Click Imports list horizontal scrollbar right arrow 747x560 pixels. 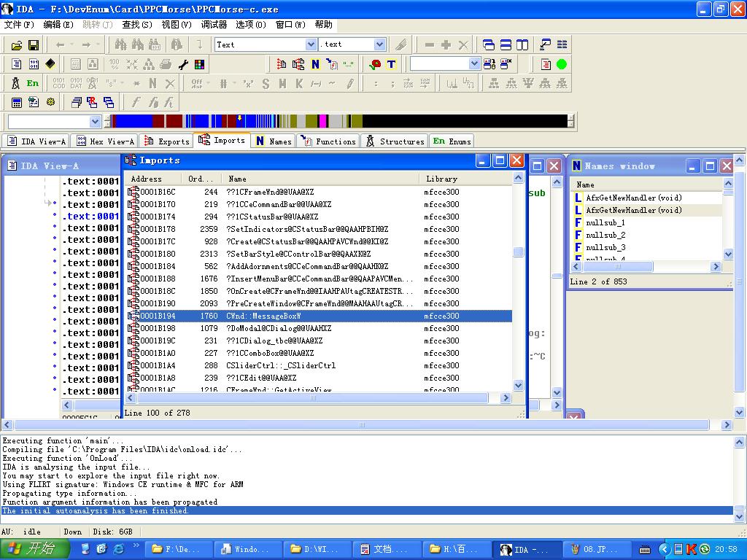506,397
